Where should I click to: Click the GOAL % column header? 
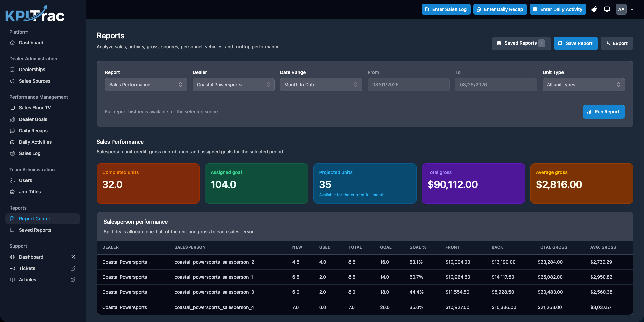[x=418, y=247]
